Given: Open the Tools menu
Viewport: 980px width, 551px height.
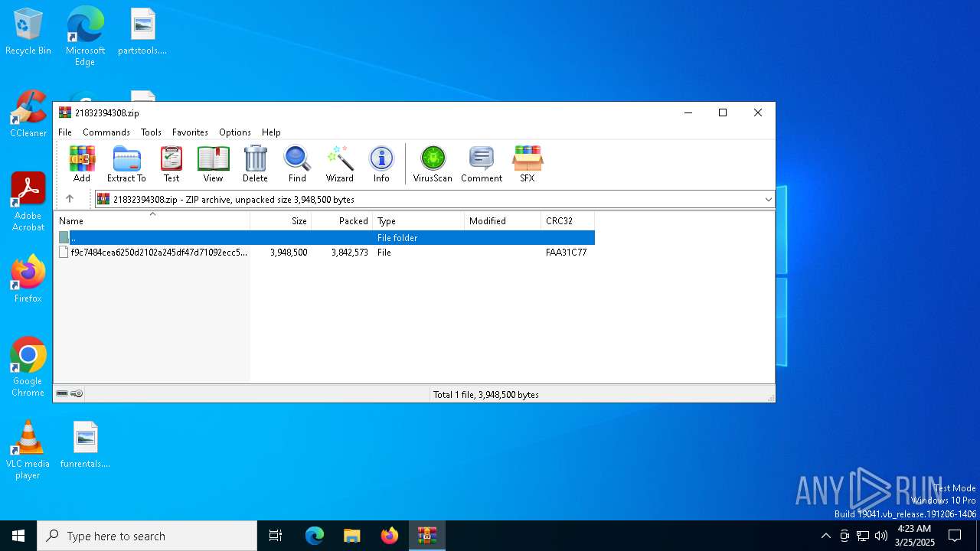Looking at the screenshot, I should point(151,132).
